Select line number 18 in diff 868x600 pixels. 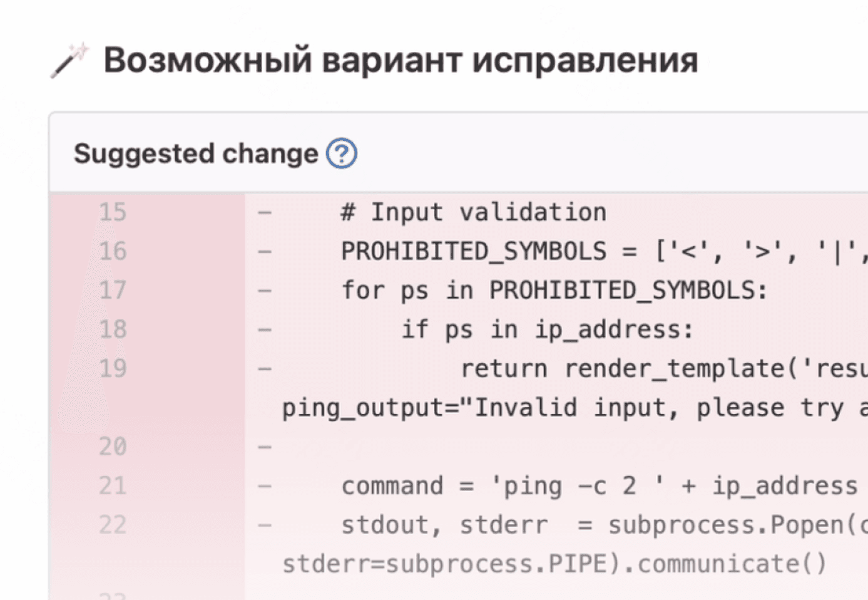(113, 329)
